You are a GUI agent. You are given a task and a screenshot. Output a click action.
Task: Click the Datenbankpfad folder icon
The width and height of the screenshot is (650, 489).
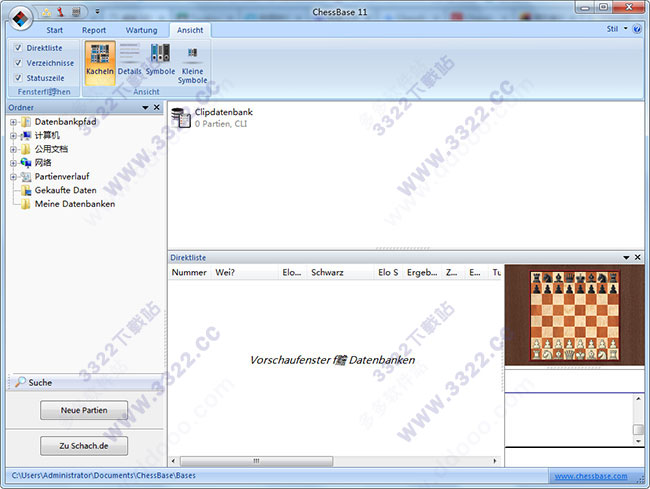[x=26, y=122]
